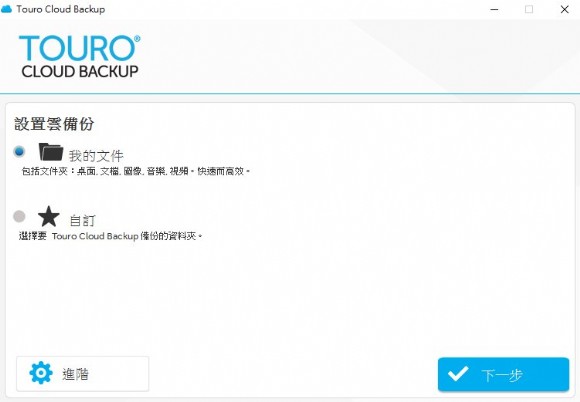
Task: Click the CLOUD BACKUP text under the logo
Action: pos(80,71)
